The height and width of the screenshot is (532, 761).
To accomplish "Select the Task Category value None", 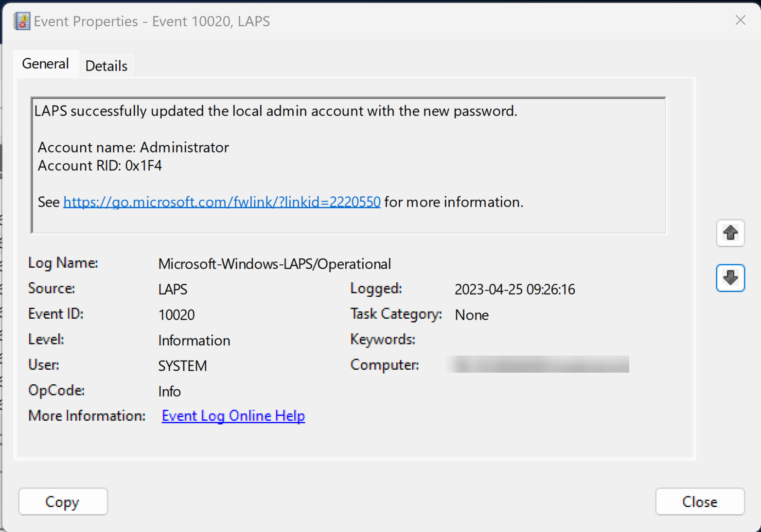I will (472, 315).
